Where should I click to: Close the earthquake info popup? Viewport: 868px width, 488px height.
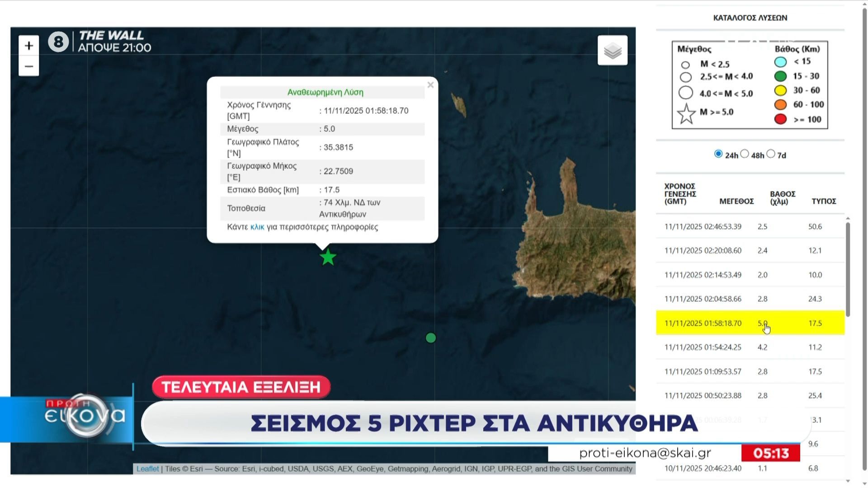coord(430,85)
